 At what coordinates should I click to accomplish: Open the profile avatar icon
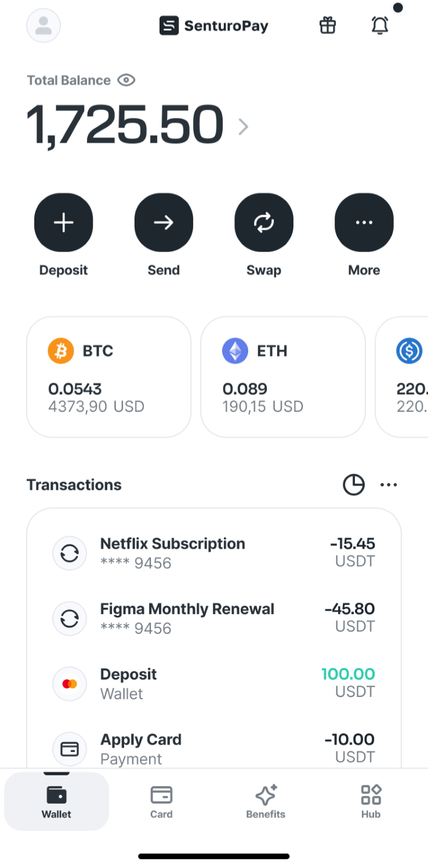(43, 26)
